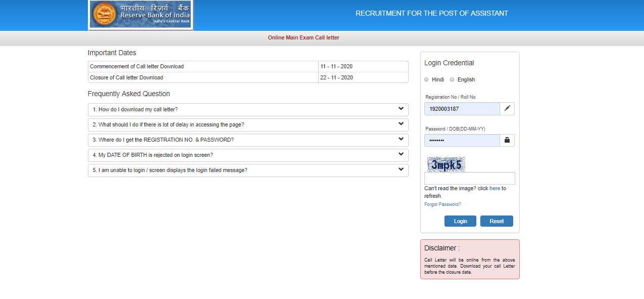The width and height of the screenshot is (644, 299).
Task: Expand FAQ on getting Registration No. & Password
Action: coord(248,140)
